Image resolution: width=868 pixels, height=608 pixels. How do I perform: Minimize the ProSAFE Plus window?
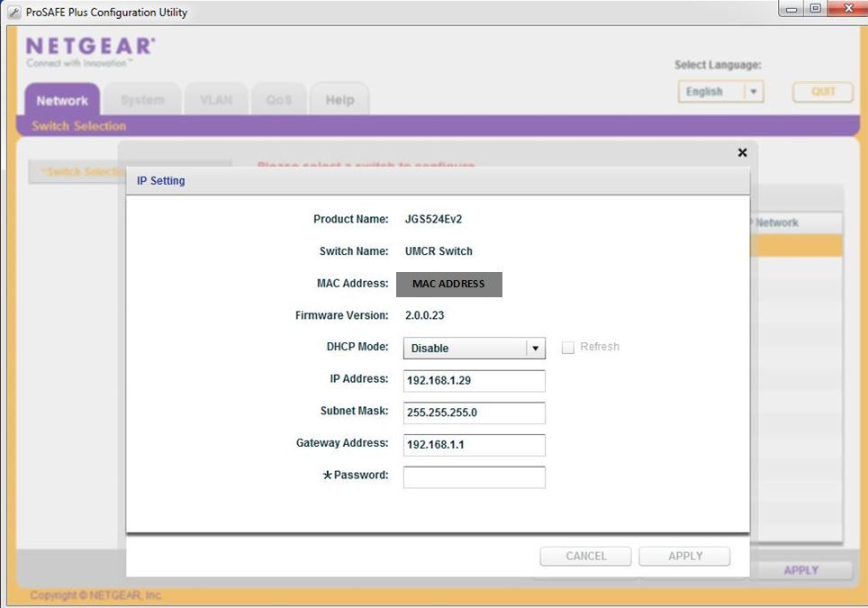(791, 9)
